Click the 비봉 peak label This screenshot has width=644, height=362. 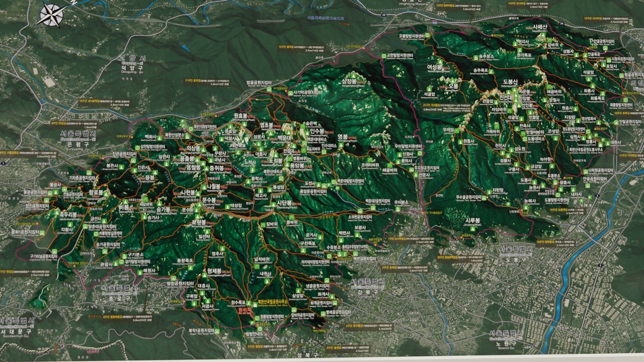(x=123, y=207)
